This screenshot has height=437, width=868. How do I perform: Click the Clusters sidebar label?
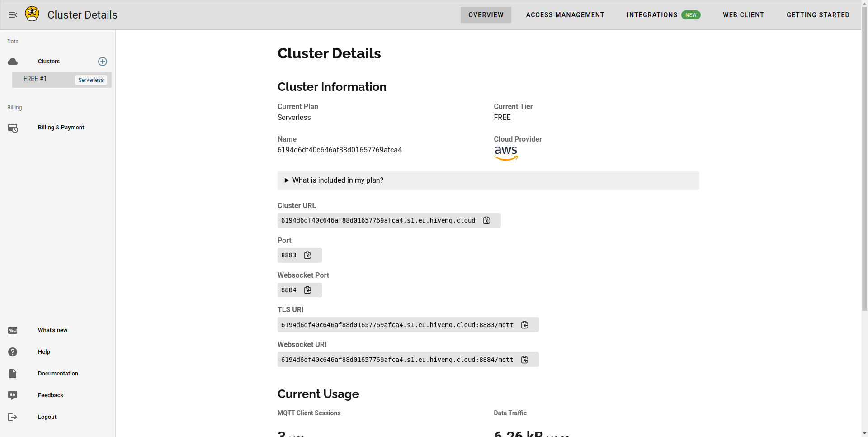tap(49, 62)
